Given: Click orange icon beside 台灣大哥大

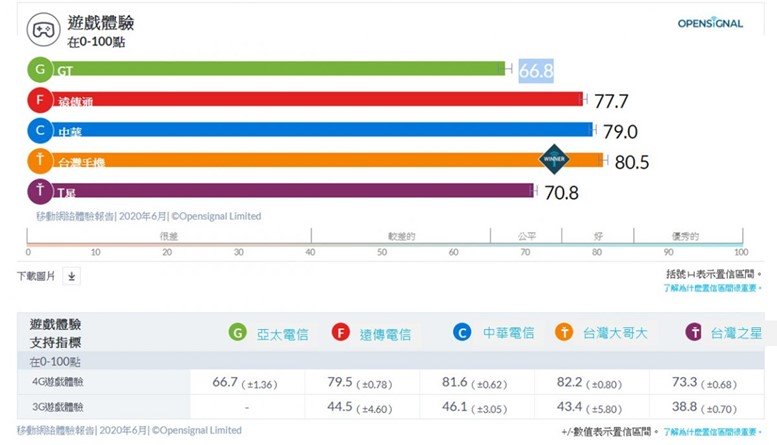Looking at the screenshot, I should point(564,332).
